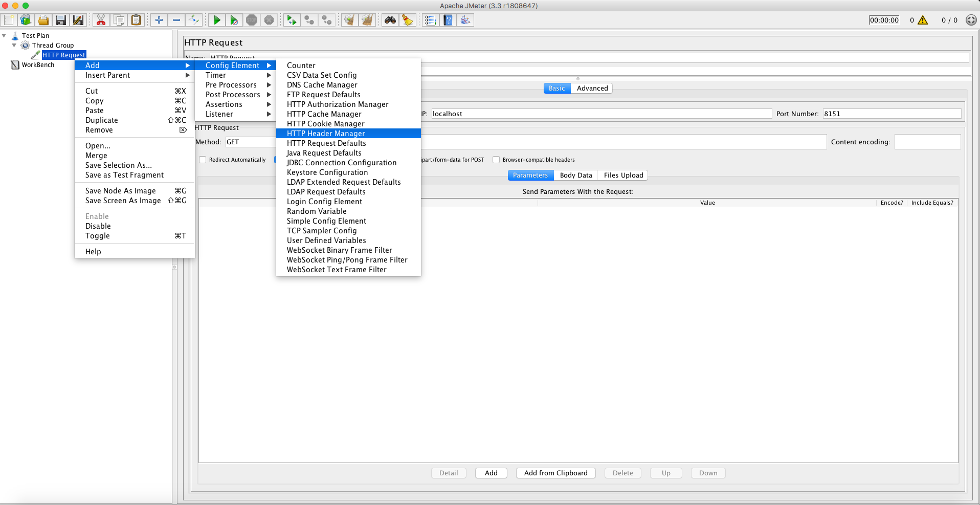Click the warning triangle log indicator
This screenshot has height=505, width=980.
[x=923, y=20]
